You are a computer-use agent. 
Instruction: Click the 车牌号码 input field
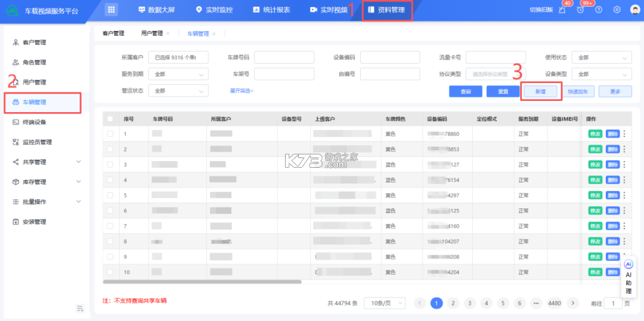[x=284, y=57]
